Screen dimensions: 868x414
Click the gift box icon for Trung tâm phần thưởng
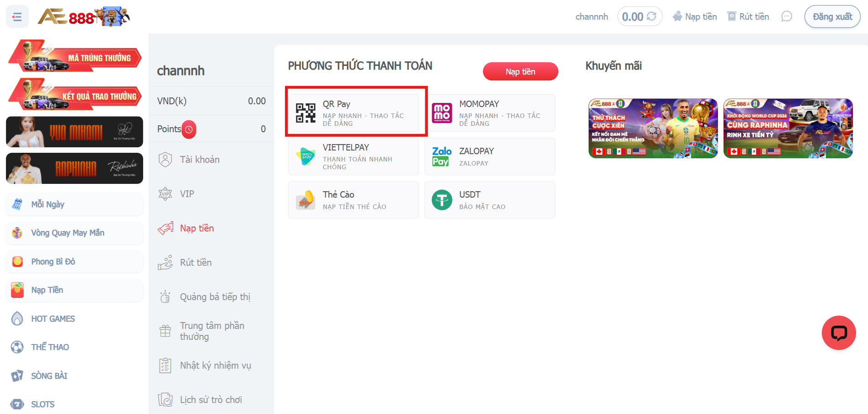point(165,331)
